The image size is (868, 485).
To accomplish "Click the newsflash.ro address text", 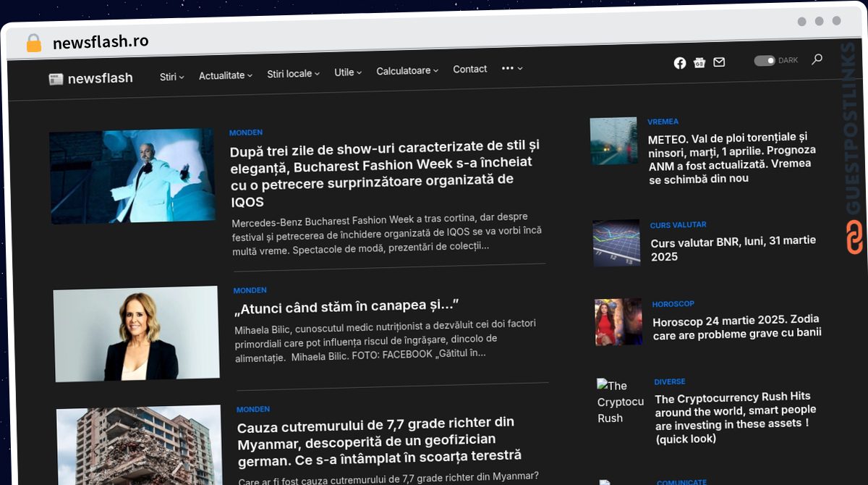I will point(101,42).
